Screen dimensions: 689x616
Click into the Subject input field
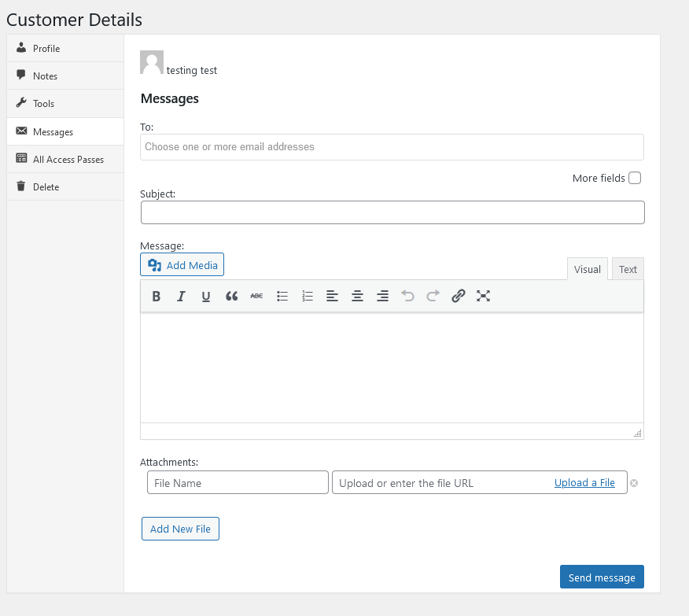(x=392, y=212)
